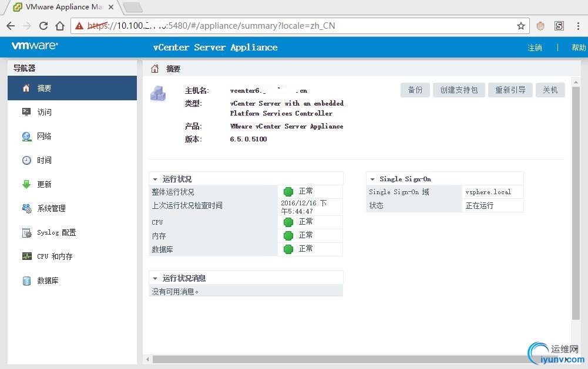The image size is (588, 369).
Task: Open 摘要 in the navigator
Action: (72, 88)
